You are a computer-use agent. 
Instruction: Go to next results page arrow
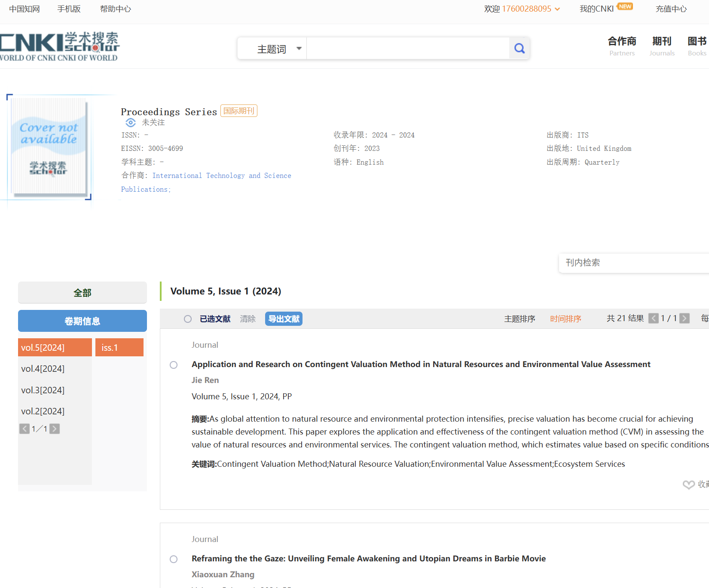pos(685,318)
